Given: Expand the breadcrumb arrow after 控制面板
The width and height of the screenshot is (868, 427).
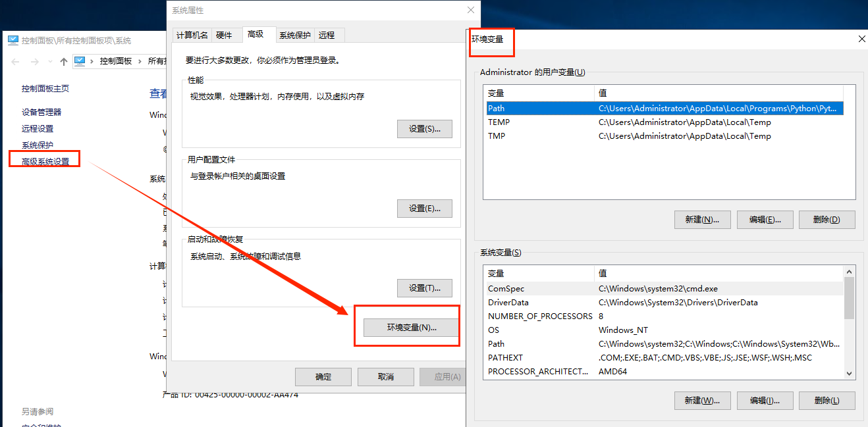Looking at the screenshot, I should point(139,61).
